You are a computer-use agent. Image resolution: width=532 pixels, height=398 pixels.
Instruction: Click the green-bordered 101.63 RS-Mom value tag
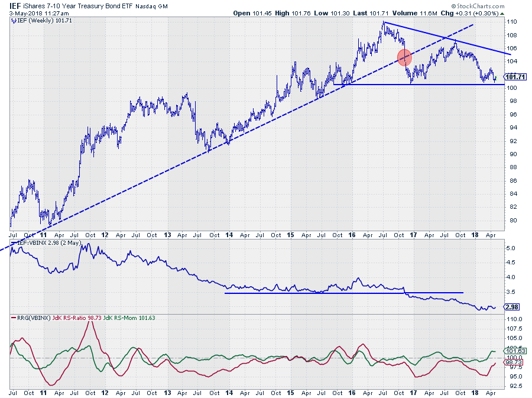515,351
